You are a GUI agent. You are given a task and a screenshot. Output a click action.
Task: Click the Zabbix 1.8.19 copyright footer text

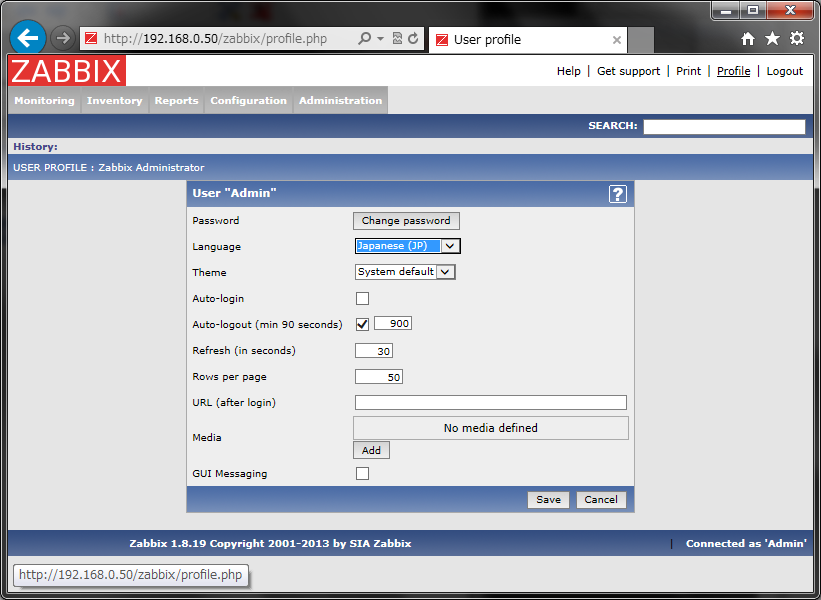point(270,543)
